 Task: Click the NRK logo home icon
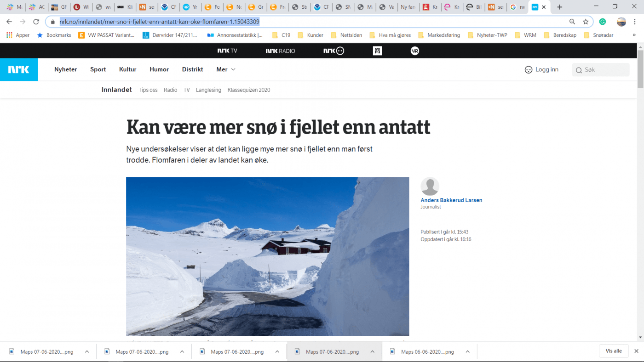19,69
